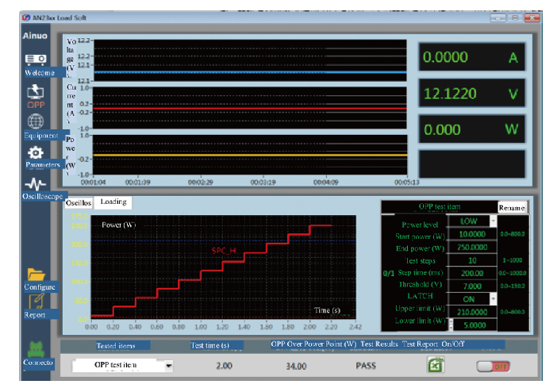Screen dimensions: 557x392
Task: Open the Excel test report icon
Action: (x=436, y=365)
